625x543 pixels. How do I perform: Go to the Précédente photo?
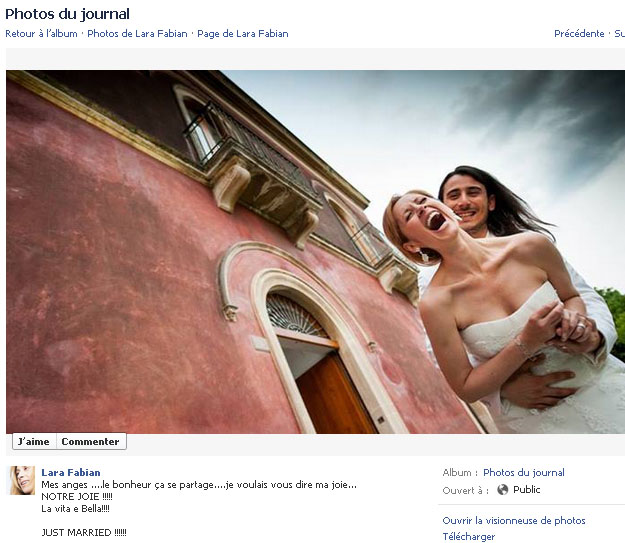point(579,34)
